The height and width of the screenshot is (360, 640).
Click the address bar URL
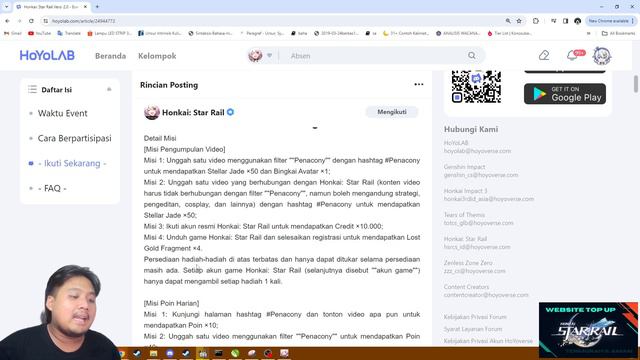click(x=83, y=21)
